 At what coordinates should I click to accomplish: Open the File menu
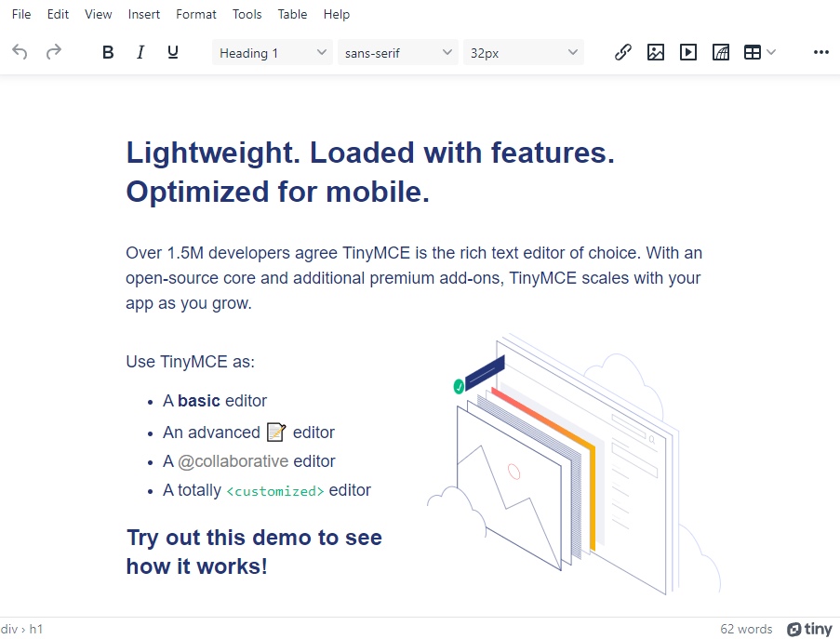coord(21,15)
